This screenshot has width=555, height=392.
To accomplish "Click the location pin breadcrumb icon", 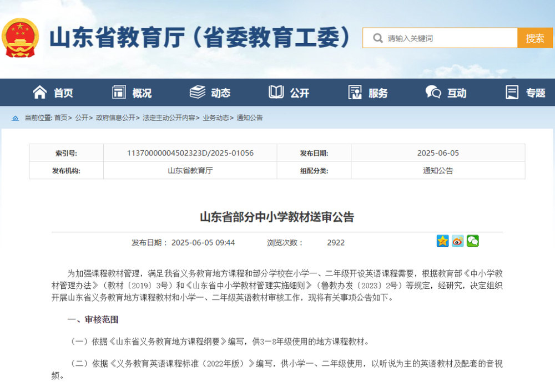I will point(16,118).
